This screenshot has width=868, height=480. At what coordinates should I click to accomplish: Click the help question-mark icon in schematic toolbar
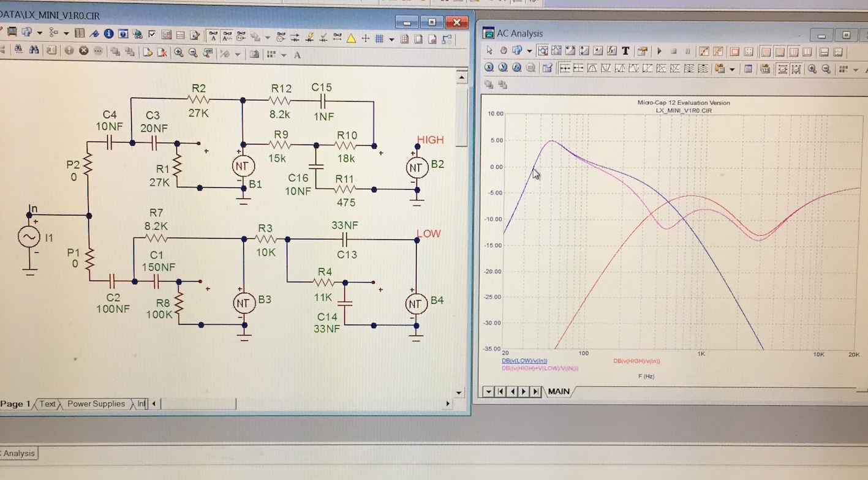click(123, 33)
